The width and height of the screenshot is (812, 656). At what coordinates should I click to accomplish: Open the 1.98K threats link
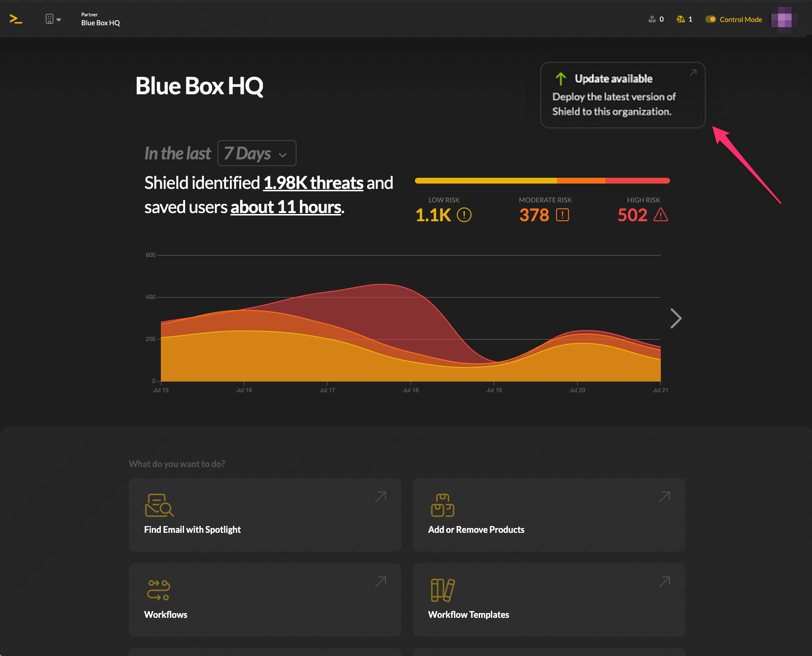point(313,183)
